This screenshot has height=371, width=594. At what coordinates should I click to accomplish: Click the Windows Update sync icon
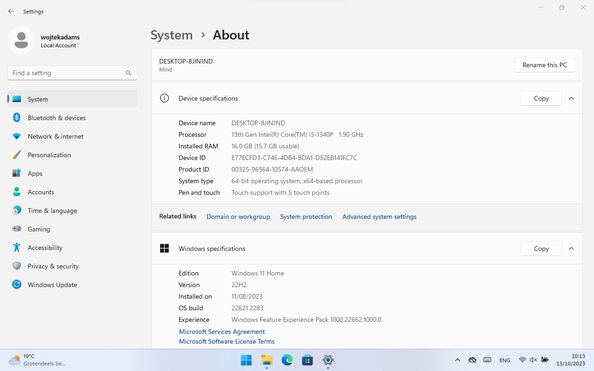[16, 284]
